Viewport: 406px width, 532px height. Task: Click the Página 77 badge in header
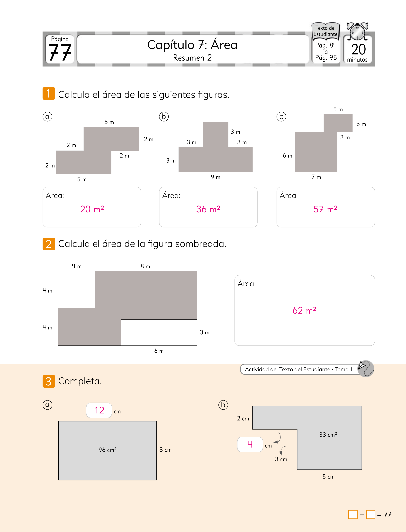[60, 49]
